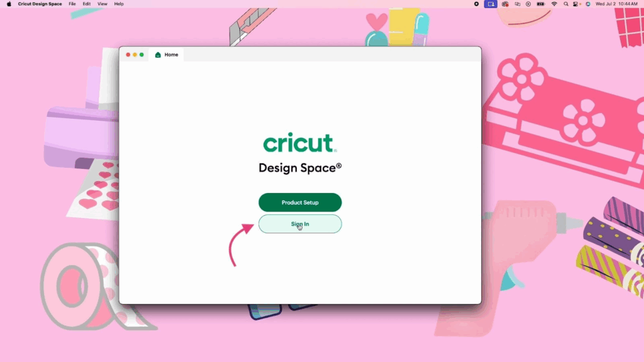Show battery status
644x362 pixels.
click(x=541, y=4)
